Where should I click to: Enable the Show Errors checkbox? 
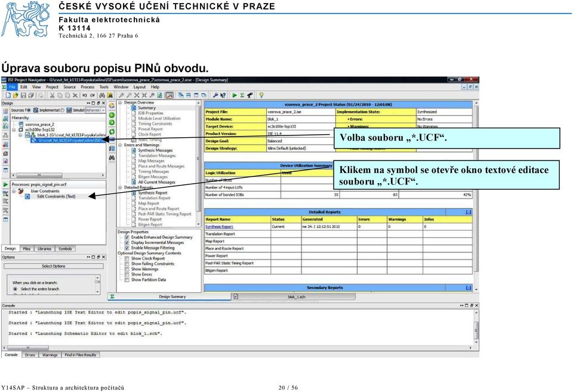click(127, 274)
